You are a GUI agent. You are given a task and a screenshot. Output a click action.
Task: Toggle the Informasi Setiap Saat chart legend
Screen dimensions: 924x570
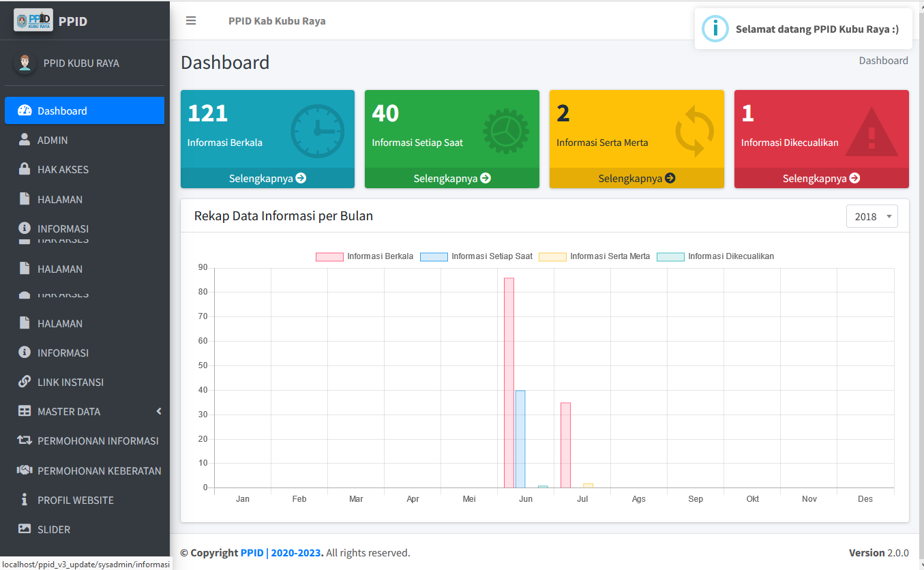click(477, 256)
